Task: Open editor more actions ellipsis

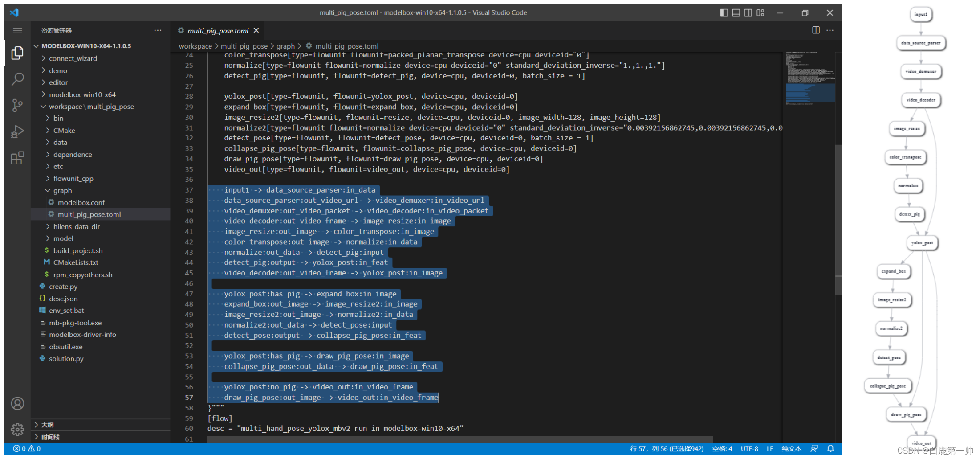Action: click(830, 30)
